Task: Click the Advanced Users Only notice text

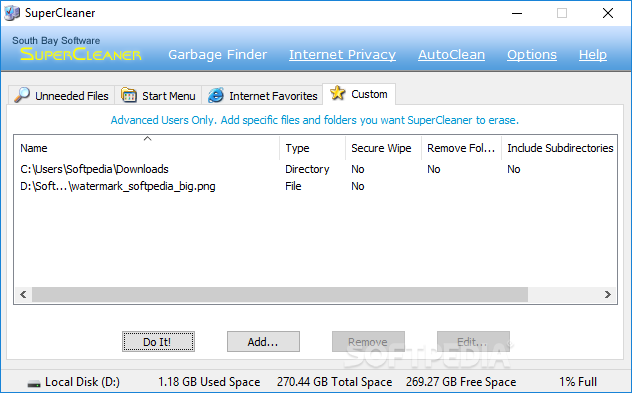Action: pyautogui.click(x=315, y=120)
